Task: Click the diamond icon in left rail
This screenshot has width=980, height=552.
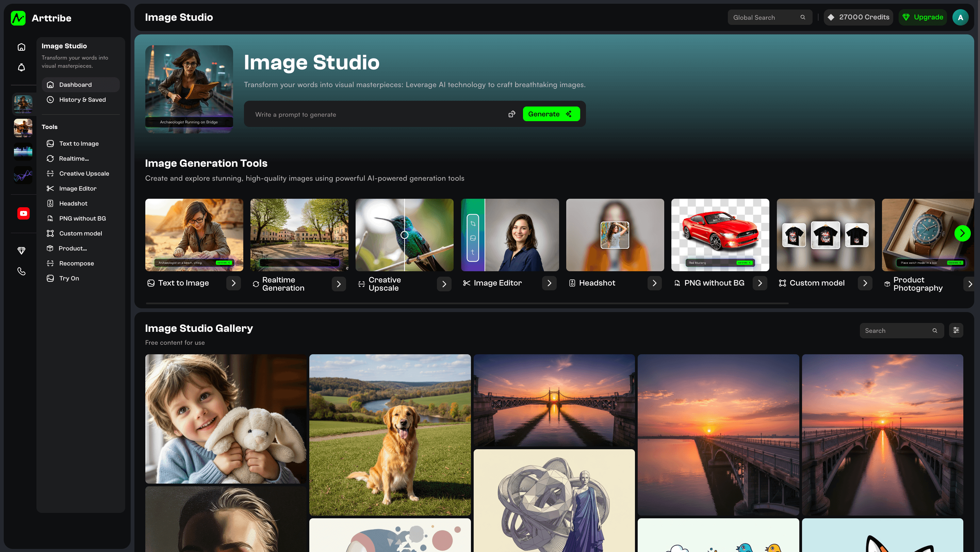Action: [21, 250]
